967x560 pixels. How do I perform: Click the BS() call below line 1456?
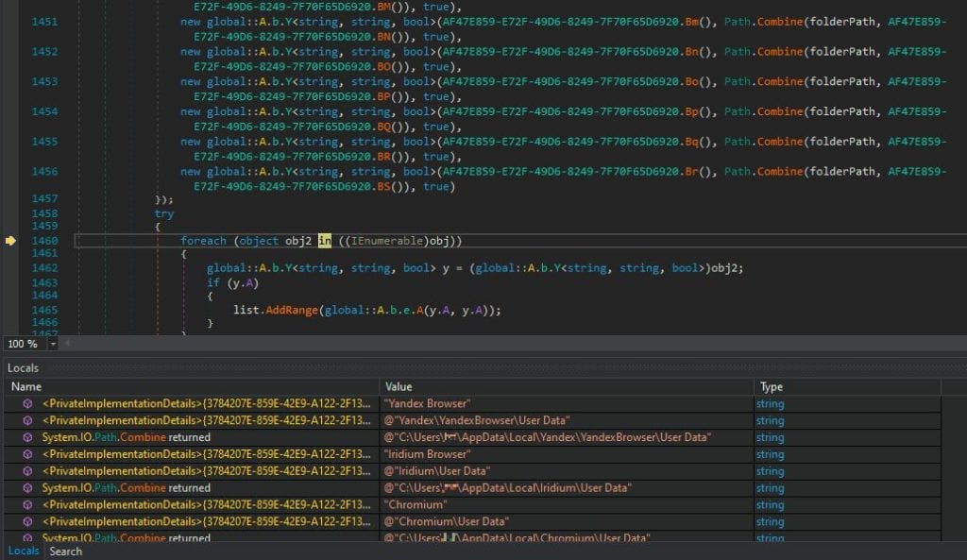tap(390, 186)
